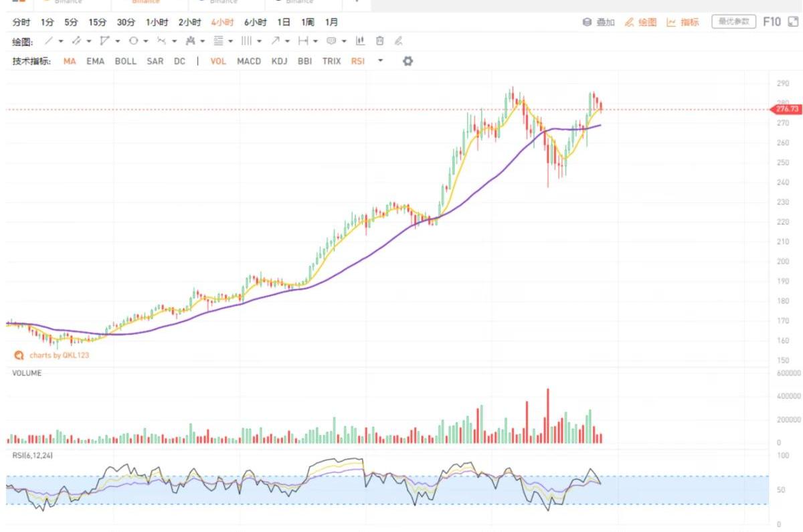The height and width of the screenshot is (532, 803).
Task: Enable the MACD indicator
Action: point(249,61)
